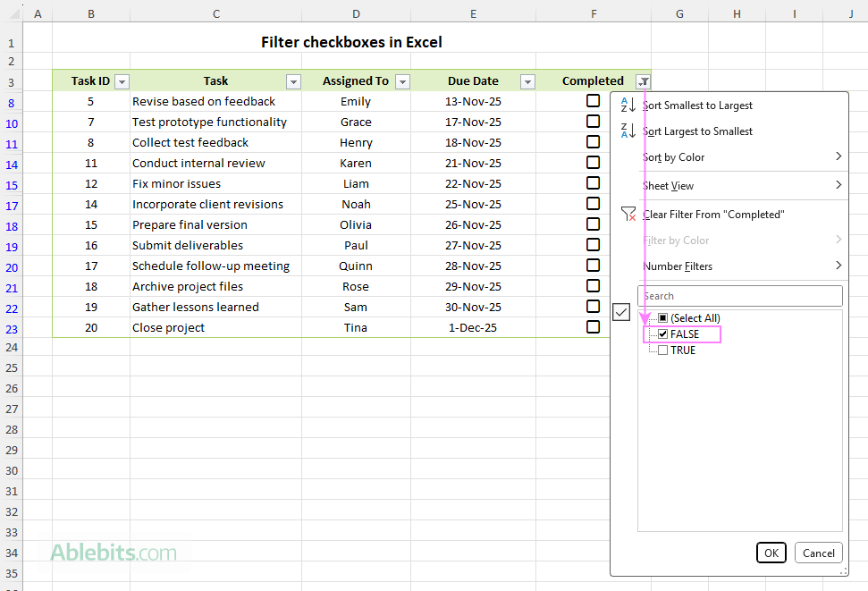Select Clear Filter From "Completed"

715,215
